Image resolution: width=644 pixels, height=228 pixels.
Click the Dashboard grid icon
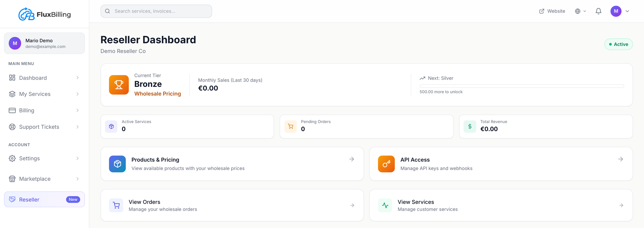[12, 78]
